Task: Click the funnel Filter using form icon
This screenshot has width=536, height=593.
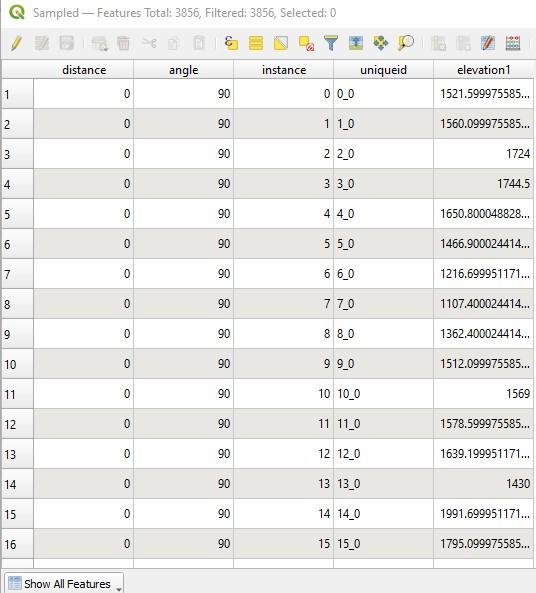Action: point(331,43)
